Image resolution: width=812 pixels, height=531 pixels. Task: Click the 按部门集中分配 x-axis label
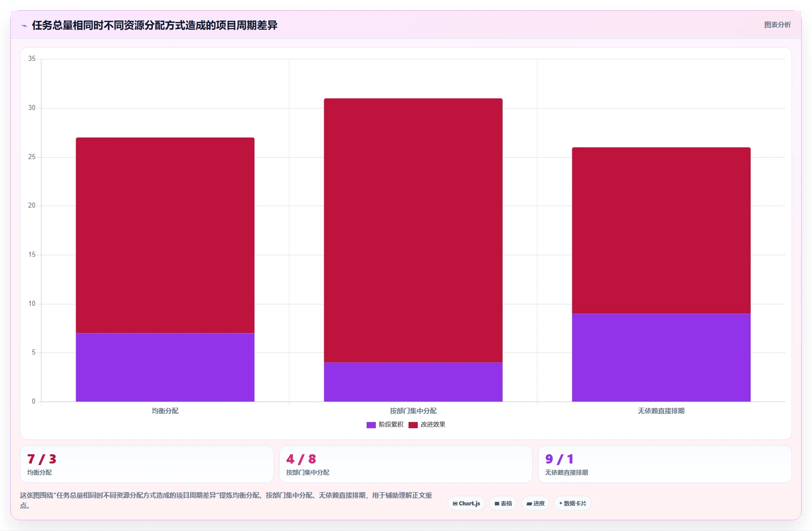(413, 411)
